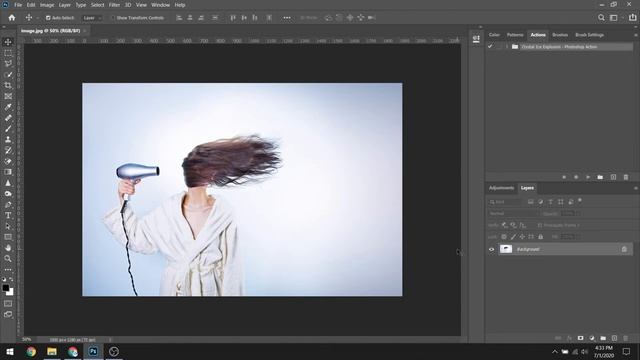Select the Frame tool

tap(8, 96)
